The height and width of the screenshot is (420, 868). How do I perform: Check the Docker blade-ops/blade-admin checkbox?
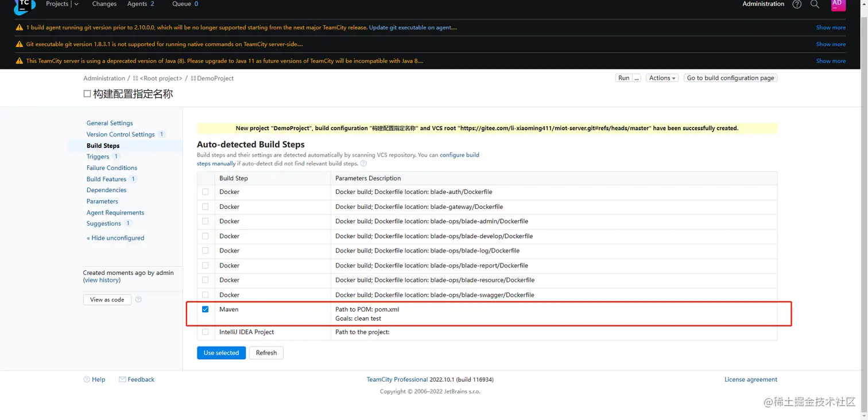click(206, 221)
